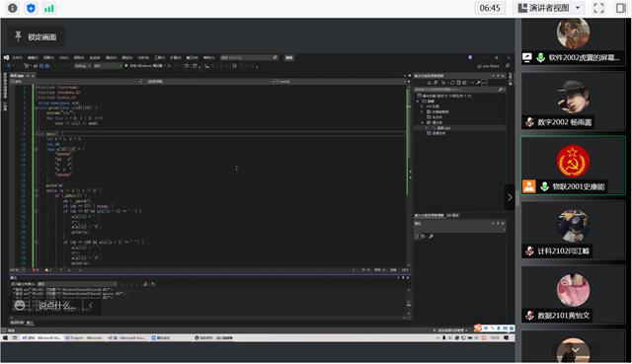
Task: Collapse the print function code block
Action: [x=36, y=108]
